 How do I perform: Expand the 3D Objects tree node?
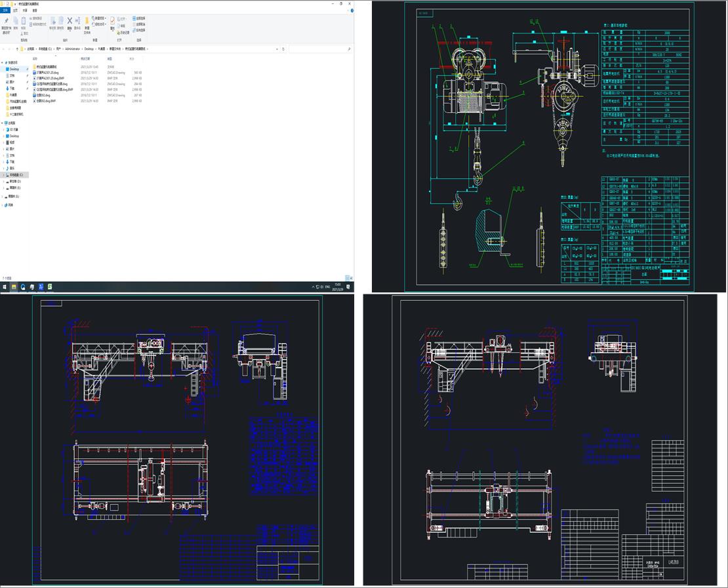[x=4, y=130]
